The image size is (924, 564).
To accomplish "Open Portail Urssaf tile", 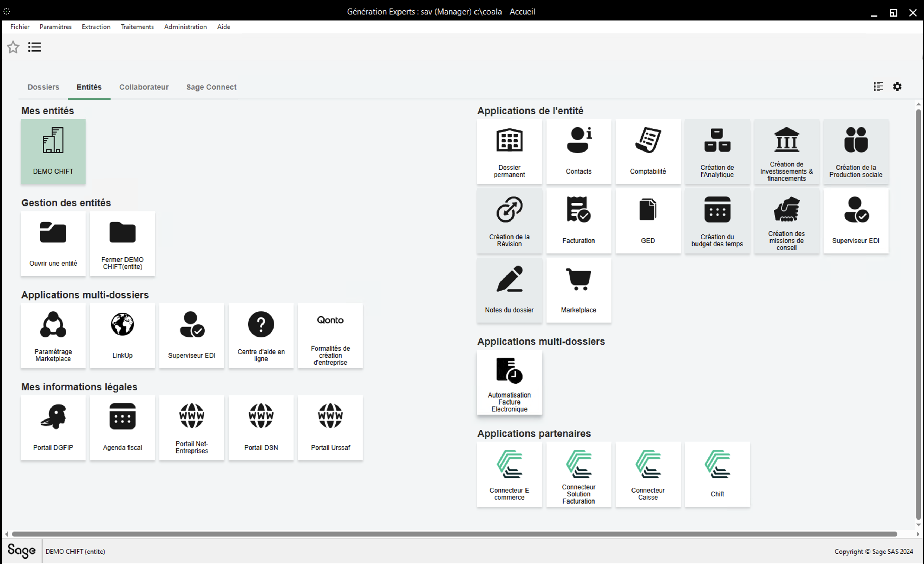I will 331,428.
